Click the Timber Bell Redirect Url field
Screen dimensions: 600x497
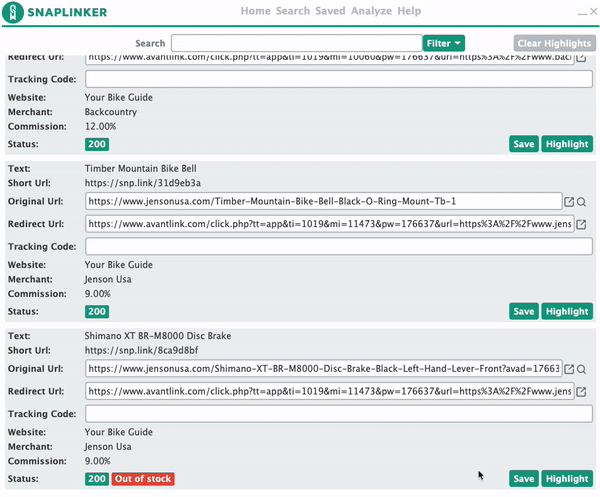point(329,224)
